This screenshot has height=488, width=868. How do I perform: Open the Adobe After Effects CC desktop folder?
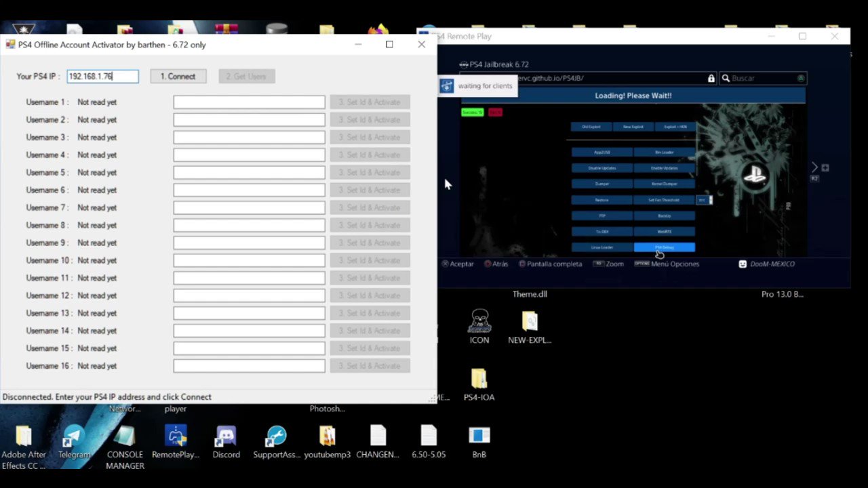[x=24, y=447]
